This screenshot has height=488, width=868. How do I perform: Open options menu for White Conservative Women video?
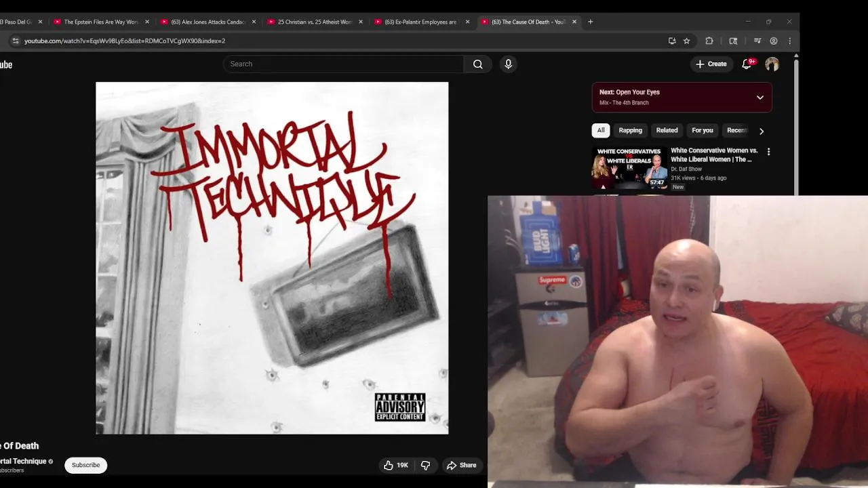tap(768, 152)
